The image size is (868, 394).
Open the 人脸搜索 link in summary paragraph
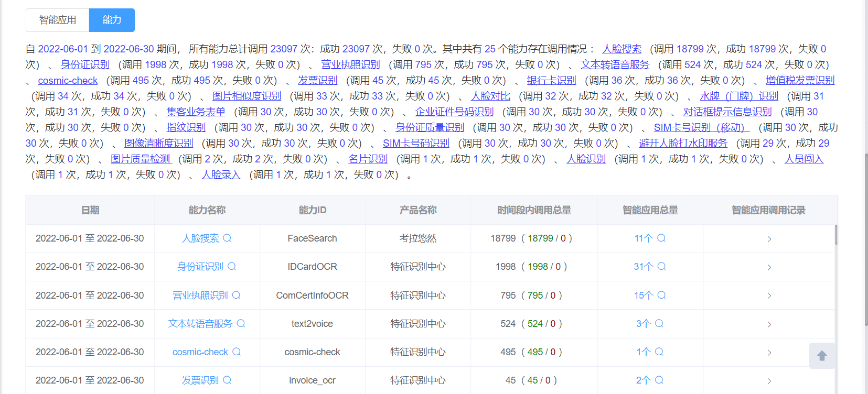point(621,49)
